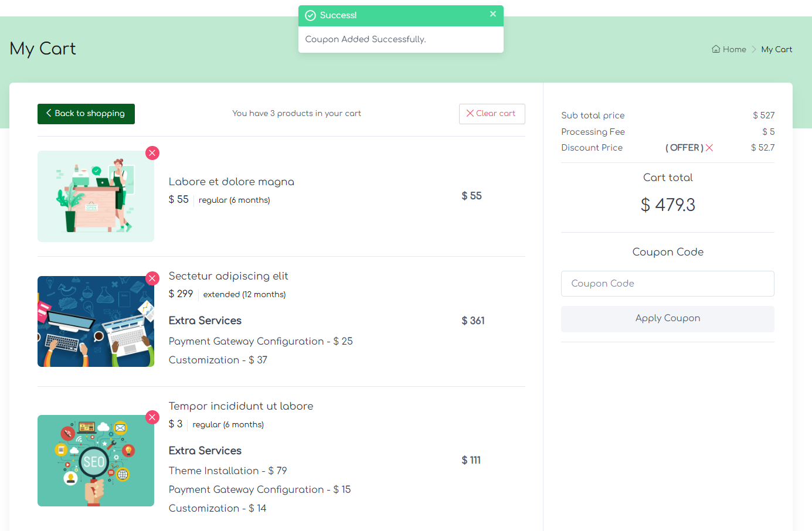
Task: Focus the Coupon Code input field
Action: [667, 284]
